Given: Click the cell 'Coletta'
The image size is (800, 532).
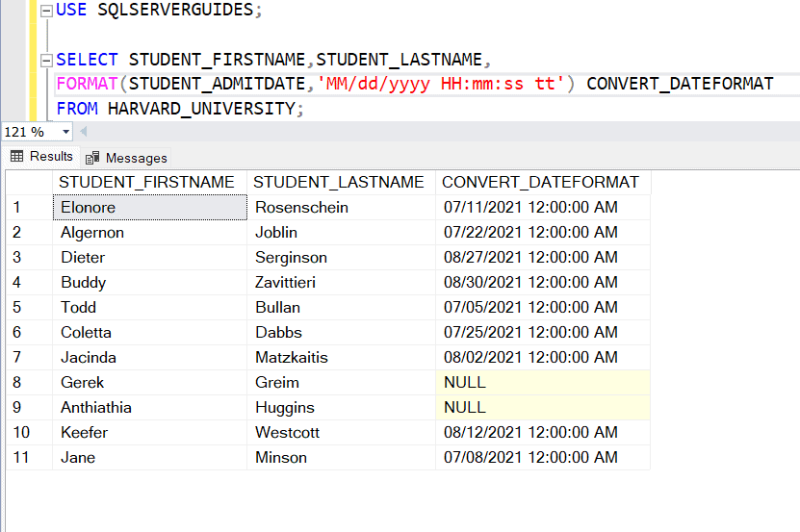Looking at the screenshot, I should pyautogui.click(x=150, y=332).
